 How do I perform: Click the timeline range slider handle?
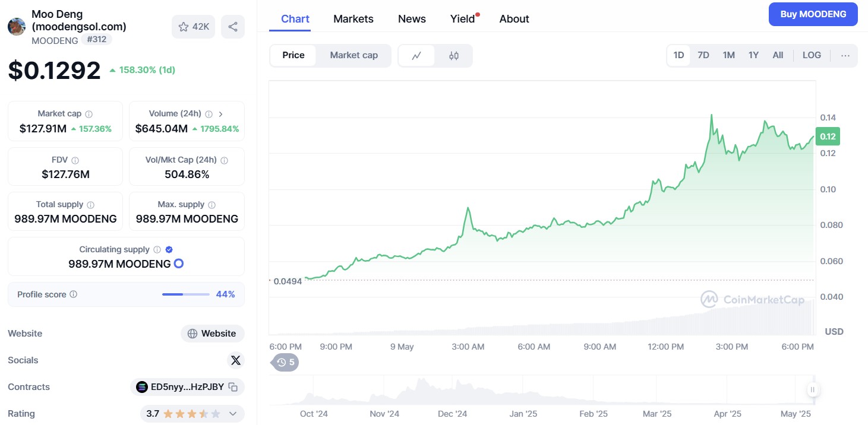pos(812,390)
